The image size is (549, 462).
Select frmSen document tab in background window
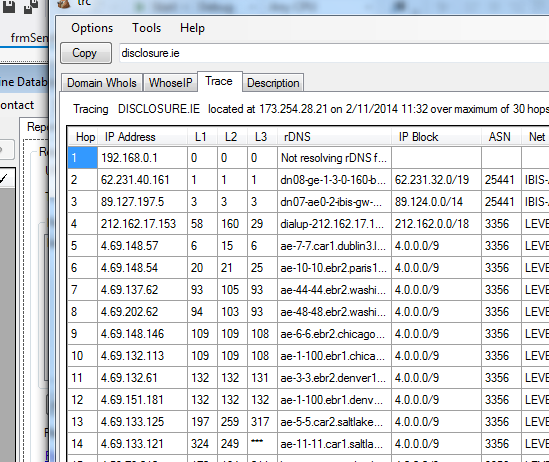tap(28, 37)
